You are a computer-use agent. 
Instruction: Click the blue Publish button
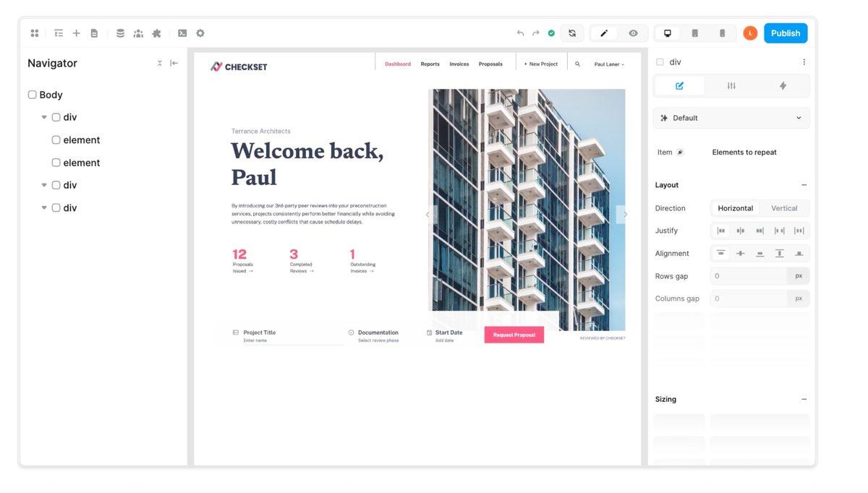coord(786,33)
